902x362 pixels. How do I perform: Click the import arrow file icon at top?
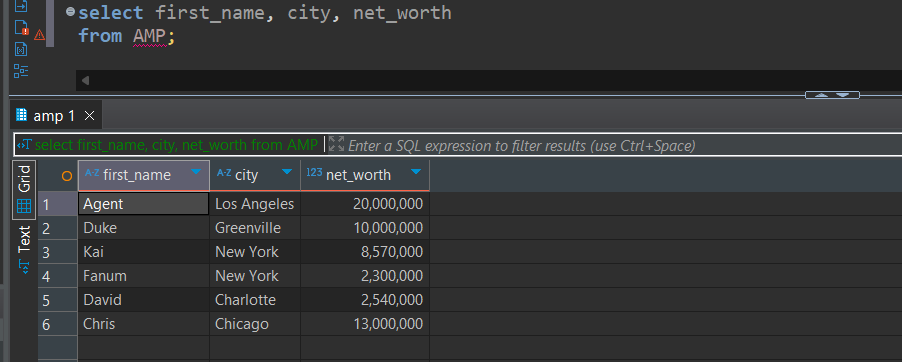pos(21,6)
